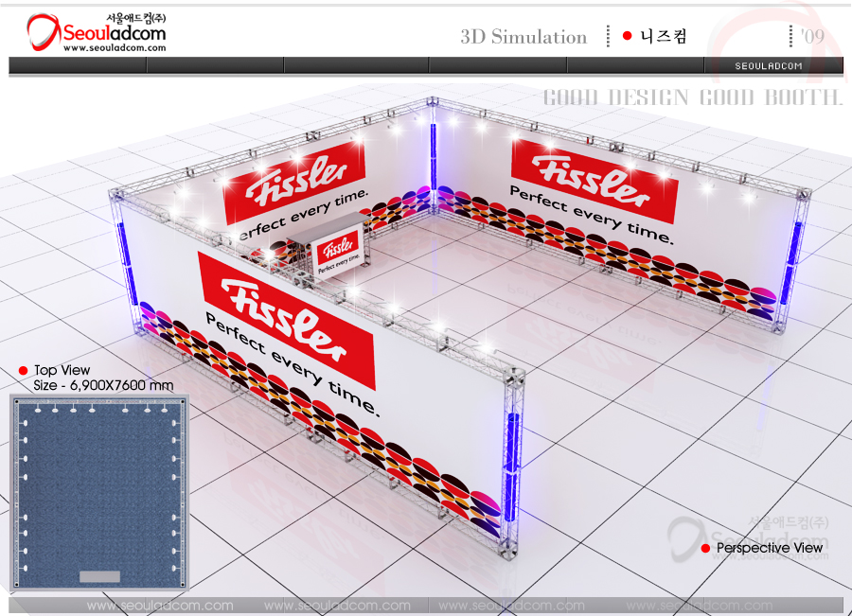
Task: Select the first empty segment of the dark bar
Action: [78, 65]
